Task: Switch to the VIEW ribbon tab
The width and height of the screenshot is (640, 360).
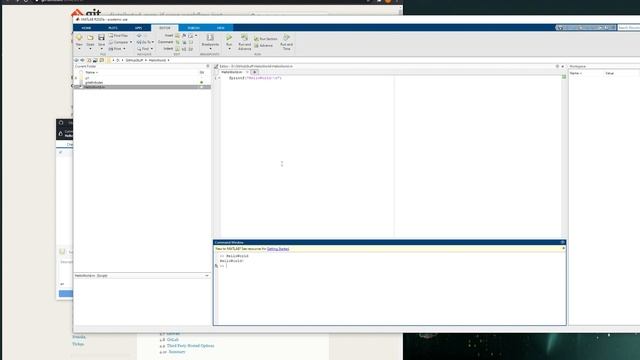Action: 220,28
